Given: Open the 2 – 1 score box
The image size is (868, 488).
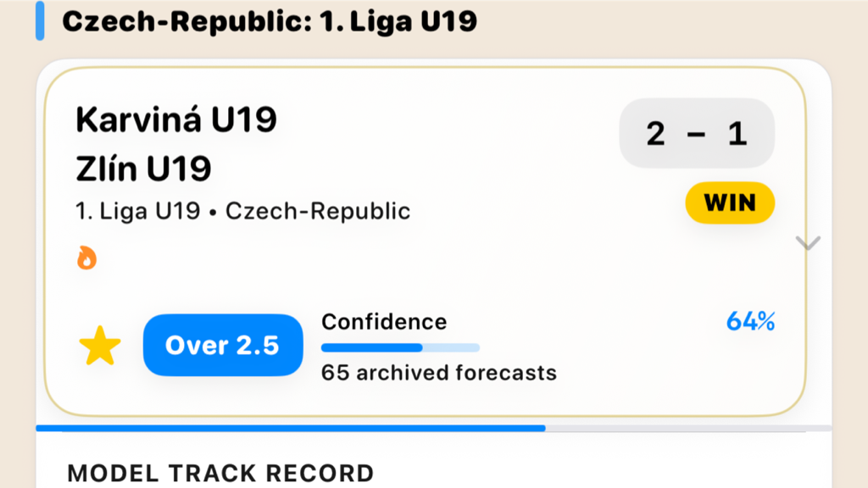Looking at the screenshot, I should (697, 133).
